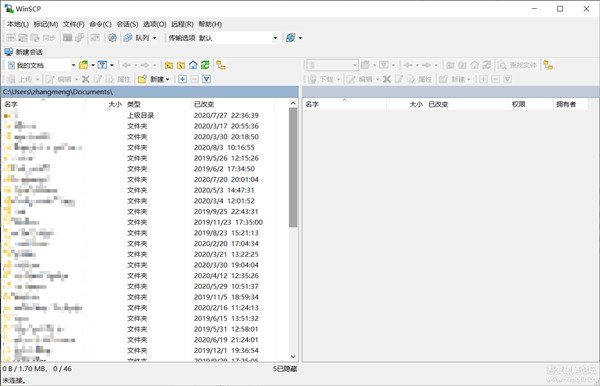Image resolution: width=600 pixels, height=386 pixels.
Task: Go to parent directory in the local panel
Action: 169,65
